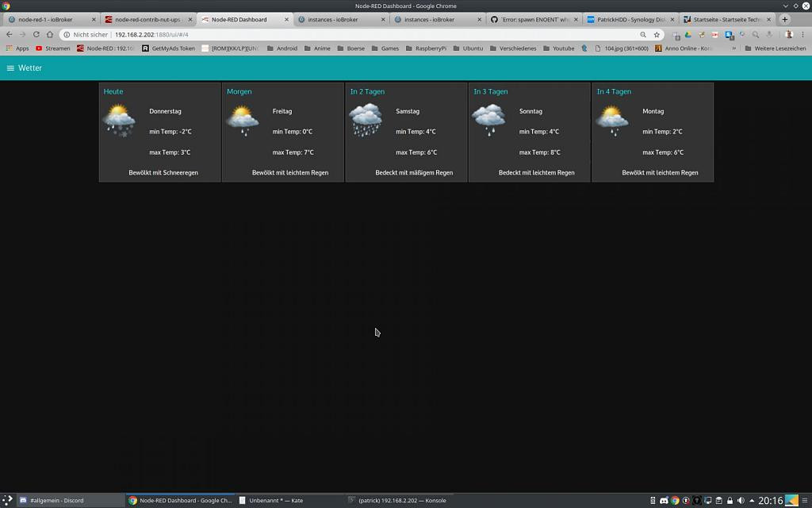Switch to node-red-1 - ioBroker tab
Viewport: 812px width, 508px height.
tap(48, 19)
